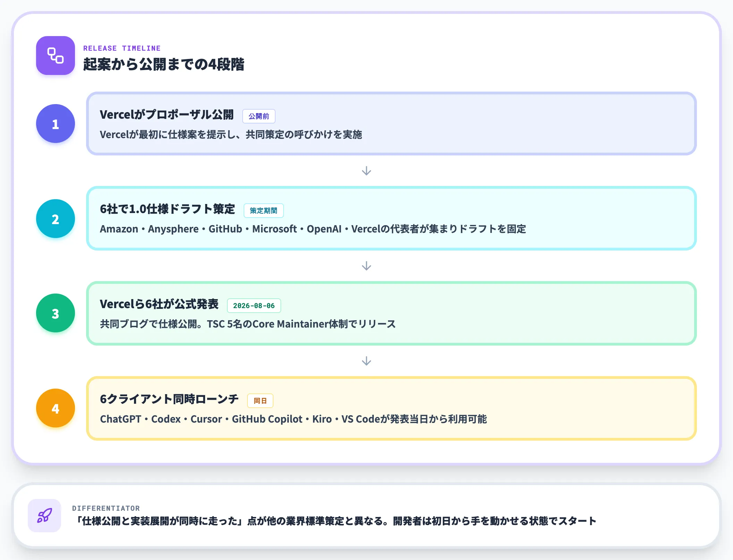The width and height of the screenshot is (733, 560).
Task: Click the DIFFERENTIATOR label
Action: pos(106,508)
